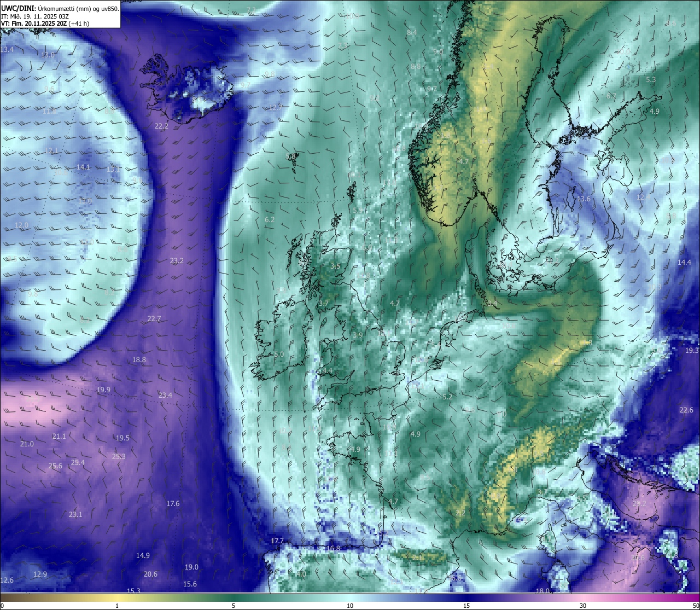
Task: Click the 21.1 value label
Action: [x=59, y=437]
